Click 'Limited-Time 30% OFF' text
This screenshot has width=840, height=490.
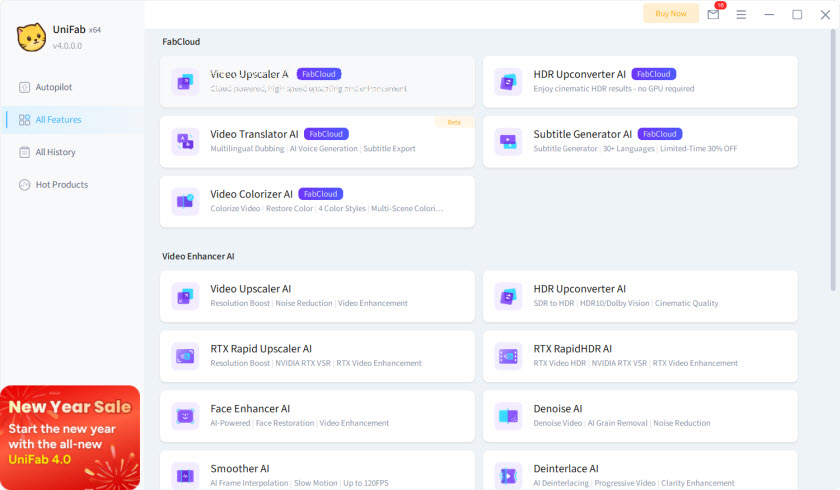699,148
